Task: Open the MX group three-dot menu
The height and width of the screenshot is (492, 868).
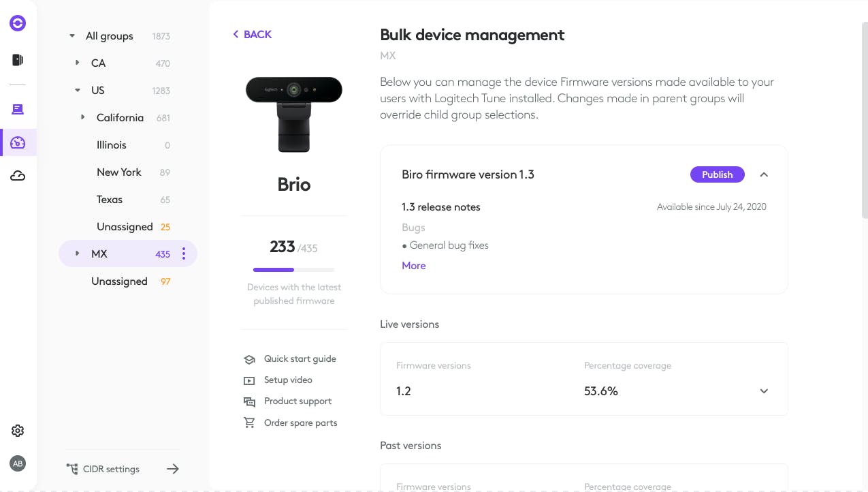Action: click(184, 254)
